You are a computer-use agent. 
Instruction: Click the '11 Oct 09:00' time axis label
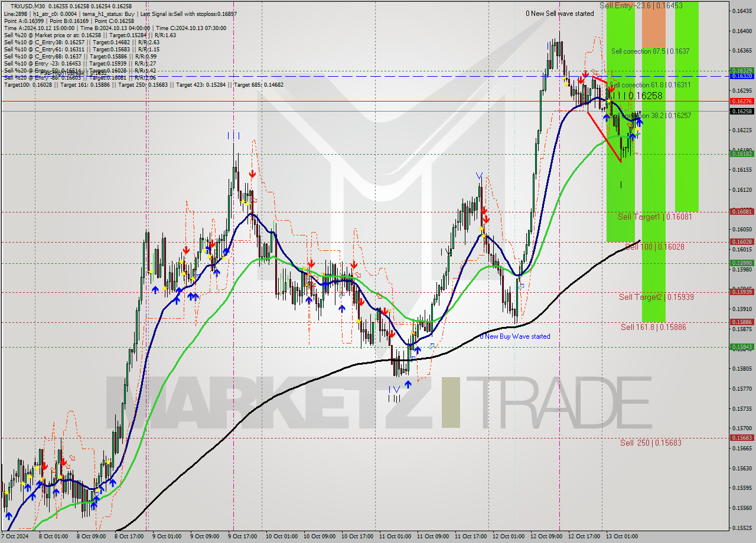click(433, 537)
